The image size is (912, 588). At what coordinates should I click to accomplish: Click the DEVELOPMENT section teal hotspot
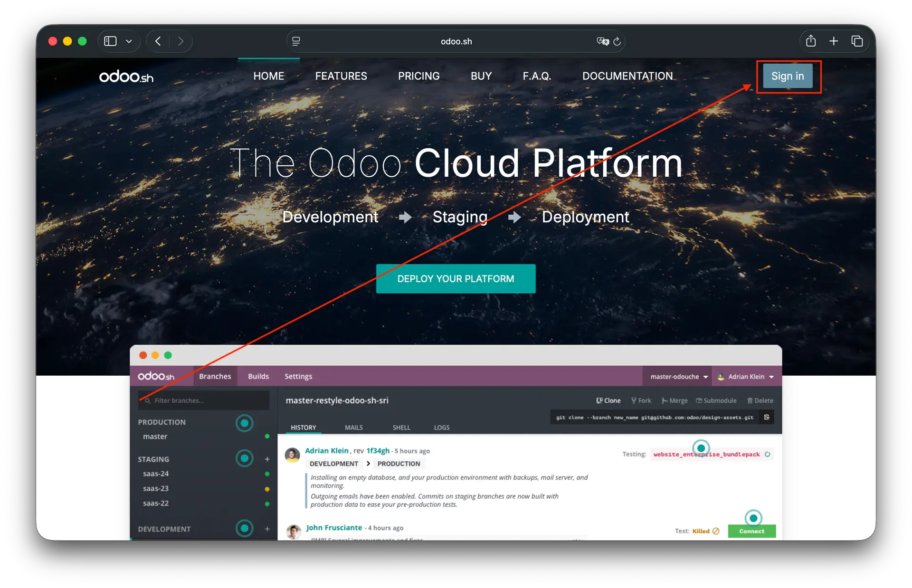(245, 528)
